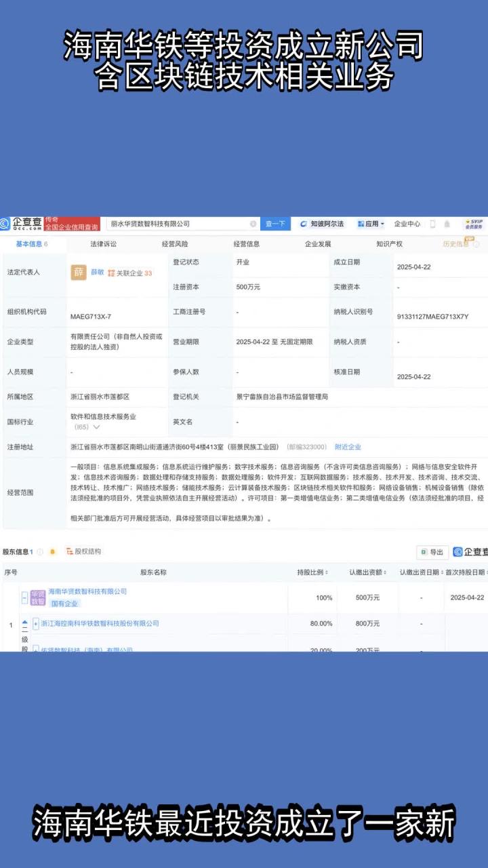The height and width of the screenshot is (868, 488).
Task: Open the 经营信息 tab
Action: [246, 244]
